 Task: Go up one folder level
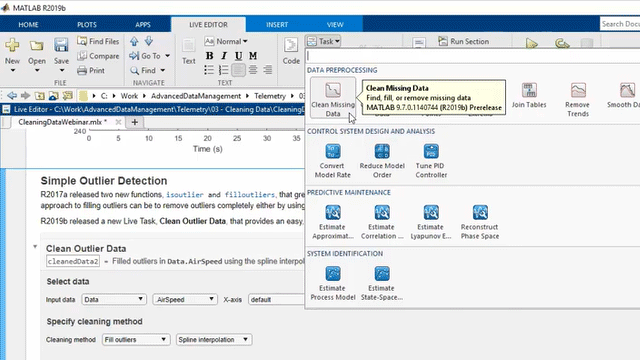point(40,96)
